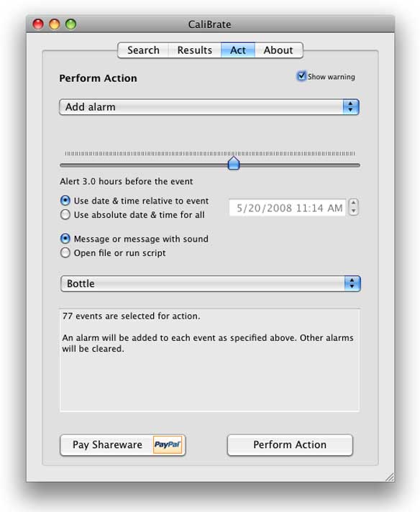Click the red close window button

pos(38,24)
